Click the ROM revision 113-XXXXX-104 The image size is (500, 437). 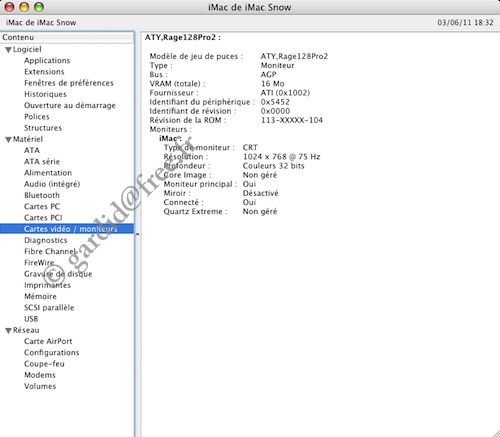pyautogui.click(x=292, y=120)
